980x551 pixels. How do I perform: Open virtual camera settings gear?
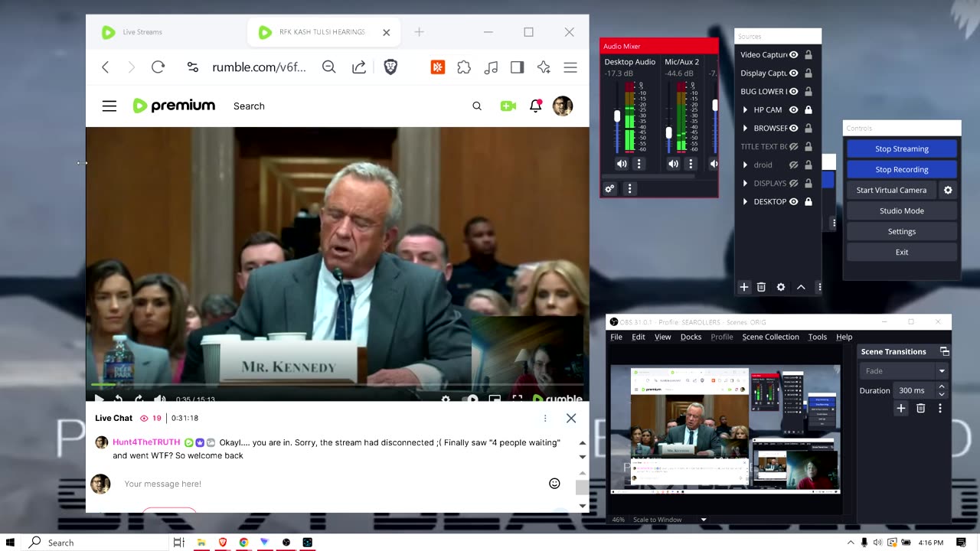tap(948, 190)
